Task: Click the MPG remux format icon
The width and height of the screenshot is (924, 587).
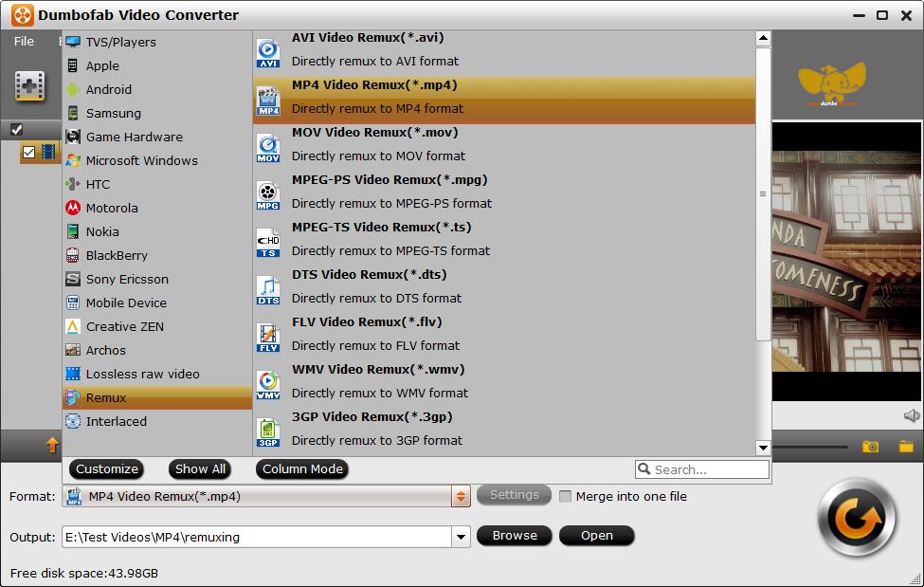Action: (268, 195)
